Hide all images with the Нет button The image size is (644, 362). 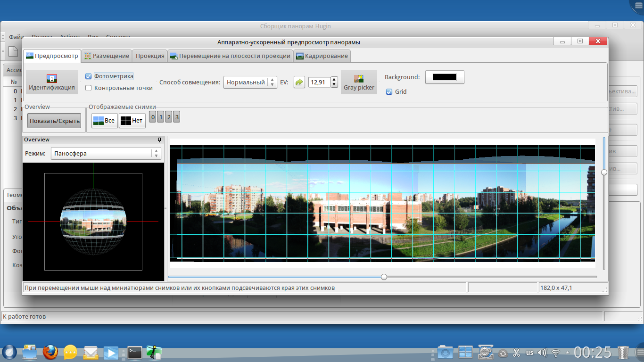132,121
